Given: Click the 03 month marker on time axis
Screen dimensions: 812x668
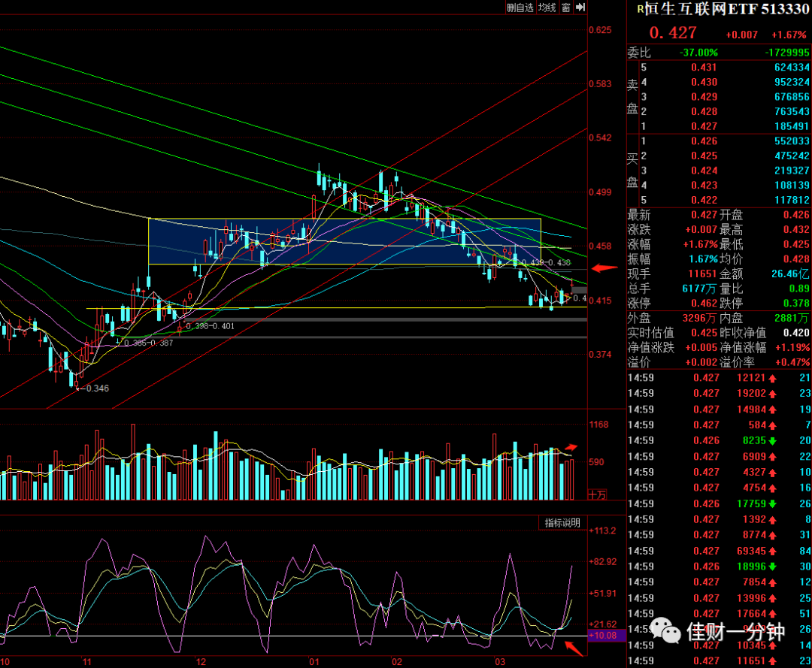Looking at the screenshot, I should (500, 662).
